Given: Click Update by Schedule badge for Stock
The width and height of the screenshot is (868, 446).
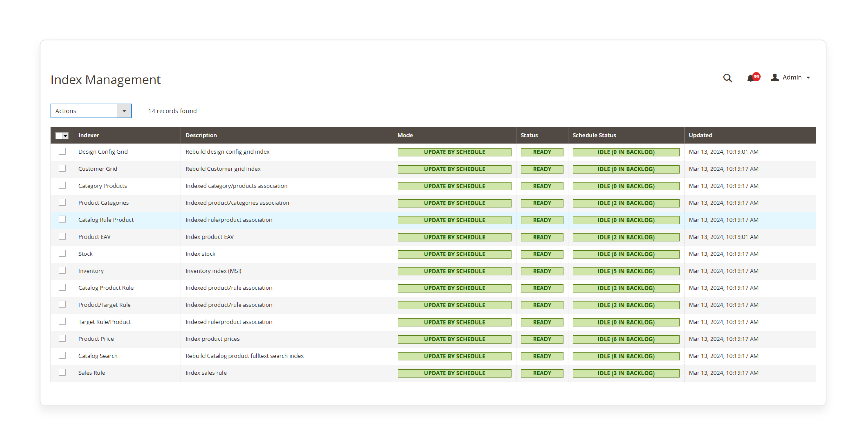Looking at the screenshot, I should (x=454, y=254).
